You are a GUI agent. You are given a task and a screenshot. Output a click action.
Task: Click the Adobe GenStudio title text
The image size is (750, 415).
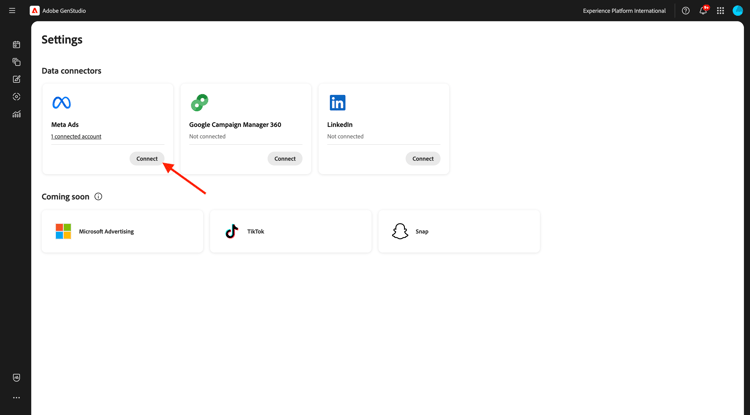pos(64,11)
